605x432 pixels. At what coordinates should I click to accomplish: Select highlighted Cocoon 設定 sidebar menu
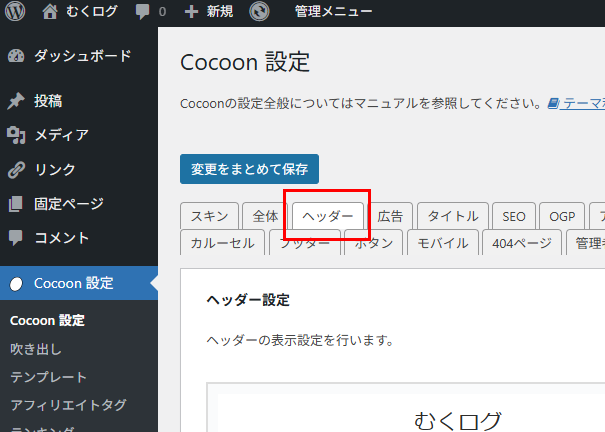(79, 283)
